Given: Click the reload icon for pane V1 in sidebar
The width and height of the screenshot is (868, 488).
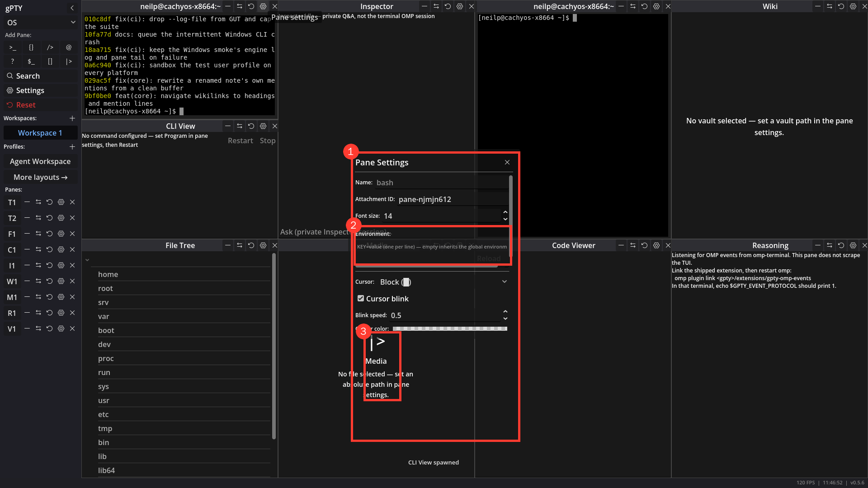Looking at the screenshot, I should (50, 329).
